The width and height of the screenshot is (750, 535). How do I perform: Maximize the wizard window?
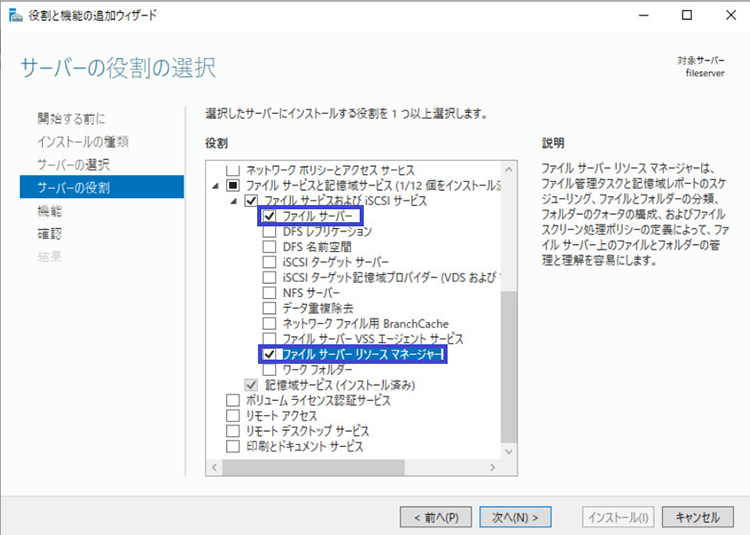(x=687, y=15)
